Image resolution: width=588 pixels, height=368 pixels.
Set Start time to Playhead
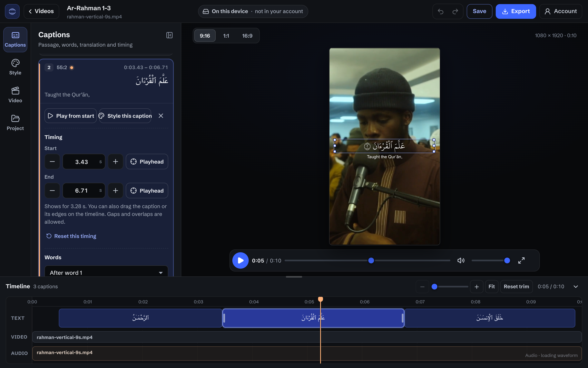(147, 162)
